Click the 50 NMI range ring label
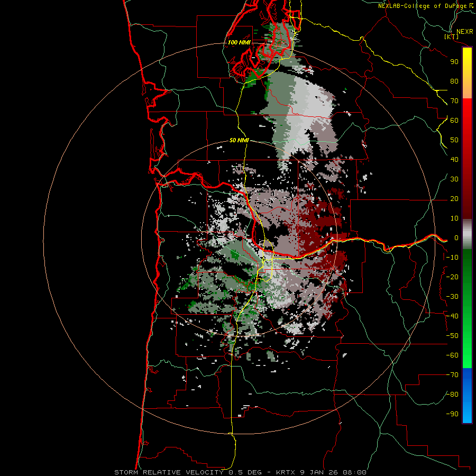The image size is (476, 476). [x=239, y=140]
